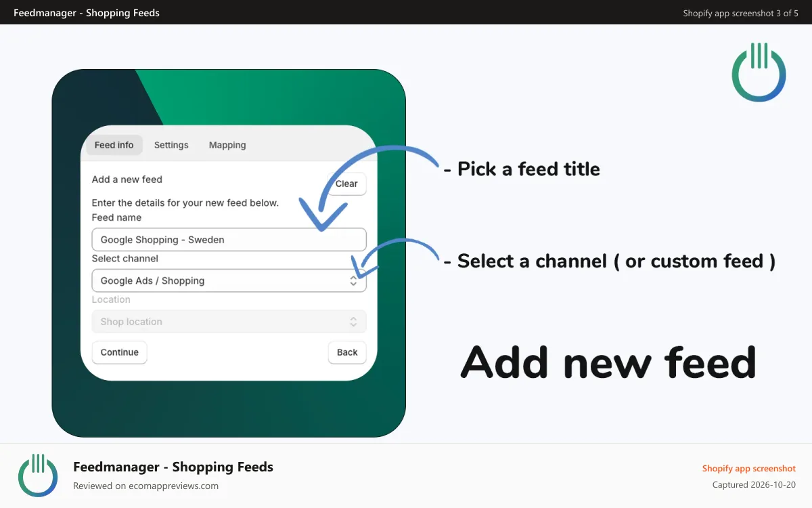Click into the Feed name input field
812x508 pixels.
pyautogui.click(x=229, y=240)
